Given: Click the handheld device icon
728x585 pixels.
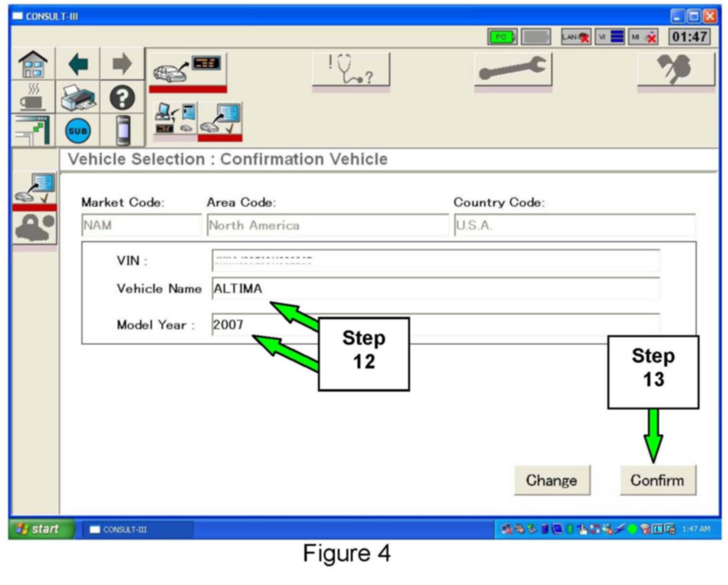Looking at the screenshot, I should (x=123, y=131).
